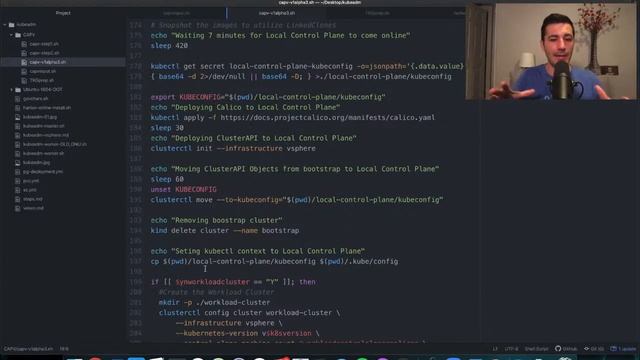This screenshot has width=640, height=360.
Task: Click file icon beside velero.md
Action: coord(18,208)
